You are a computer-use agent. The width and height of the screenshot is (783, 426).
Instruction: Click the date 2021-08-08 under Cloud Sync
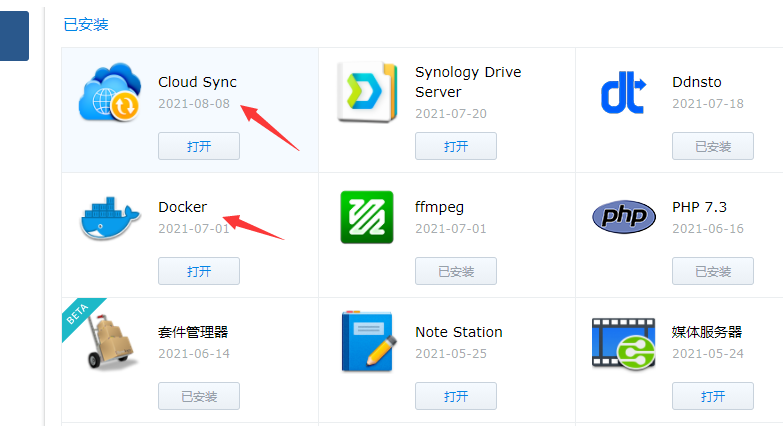[x=194, y=103]
